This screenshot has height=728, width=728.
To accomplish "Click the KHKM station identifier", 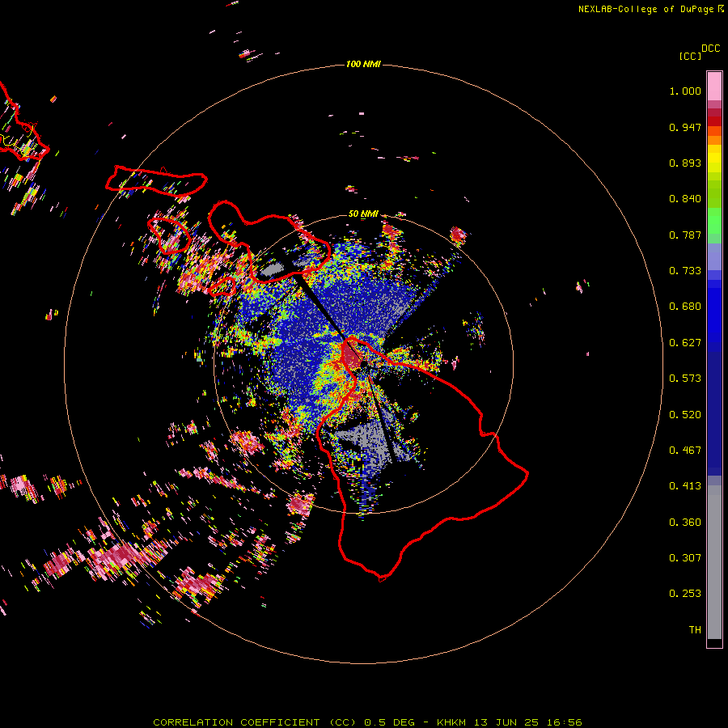I will tap(451, 722).
